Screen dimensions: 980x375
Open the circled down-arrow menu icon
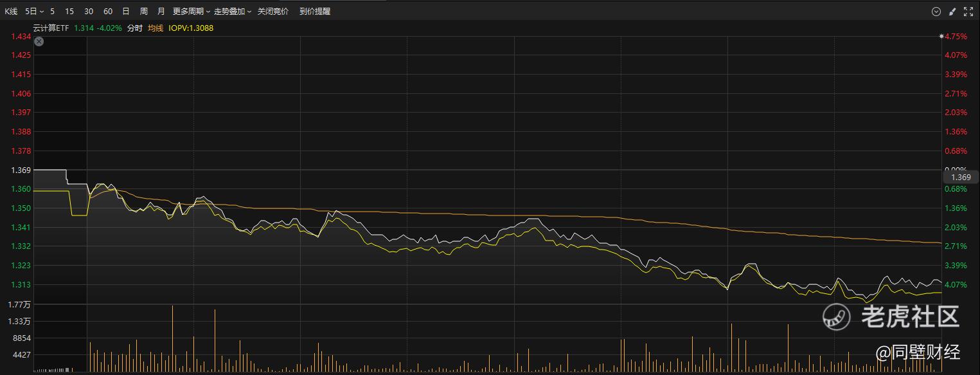coord(936,12)
